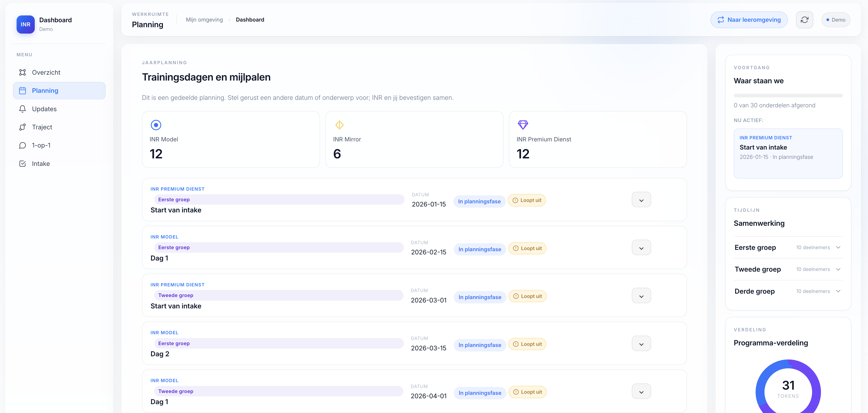The width and height of the screenshot is (868, 413).
Task: Follow the Mijn omgeving breadcrumb link
Action: [x=204, y=20]
